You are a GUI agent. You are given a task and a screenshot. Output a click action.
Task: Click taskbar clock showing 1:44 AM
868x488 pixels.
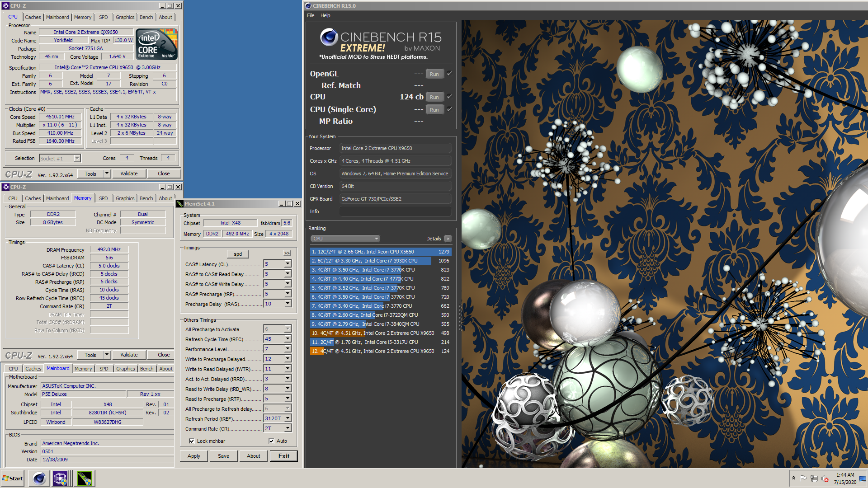pyautogui.click(x=845, y=478)
